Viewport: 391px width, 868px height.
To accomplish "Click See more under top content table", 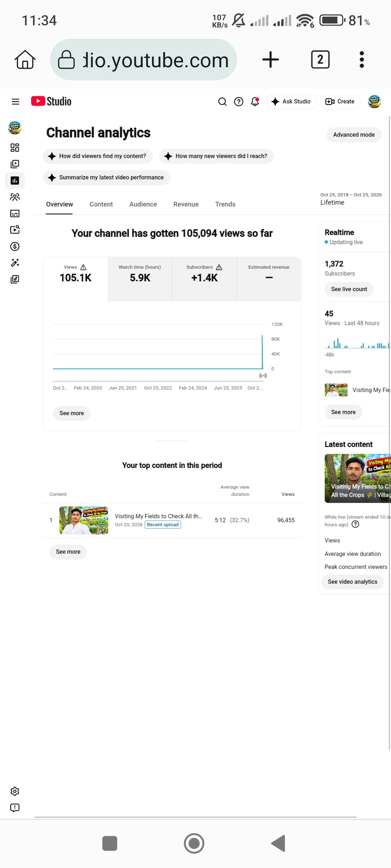I will [68, 552].
